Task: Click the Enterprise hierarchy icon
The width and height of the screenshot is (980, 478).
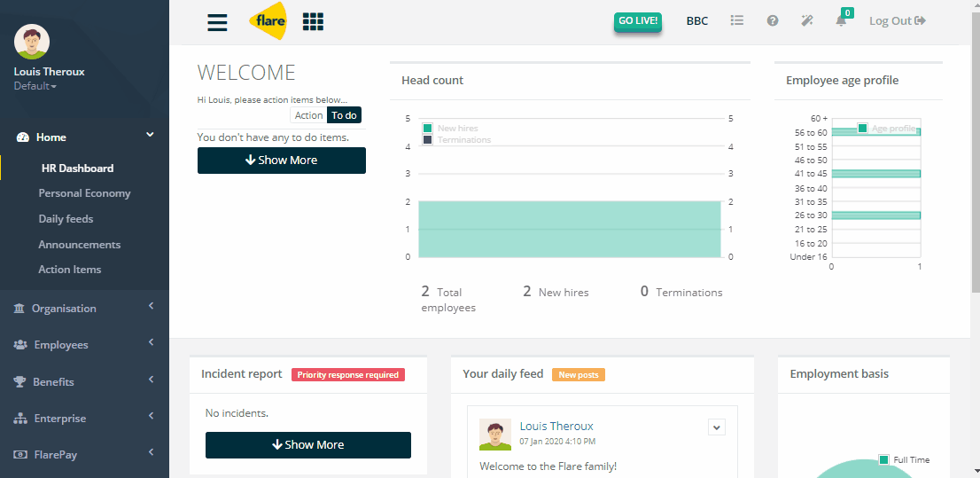Action: point(20,419)
